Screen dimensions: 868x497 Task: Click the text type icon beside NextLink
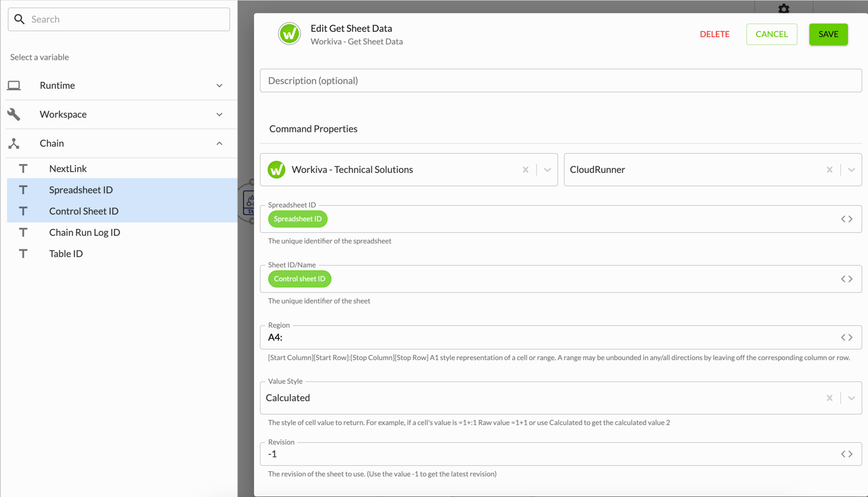coord(23,168)
